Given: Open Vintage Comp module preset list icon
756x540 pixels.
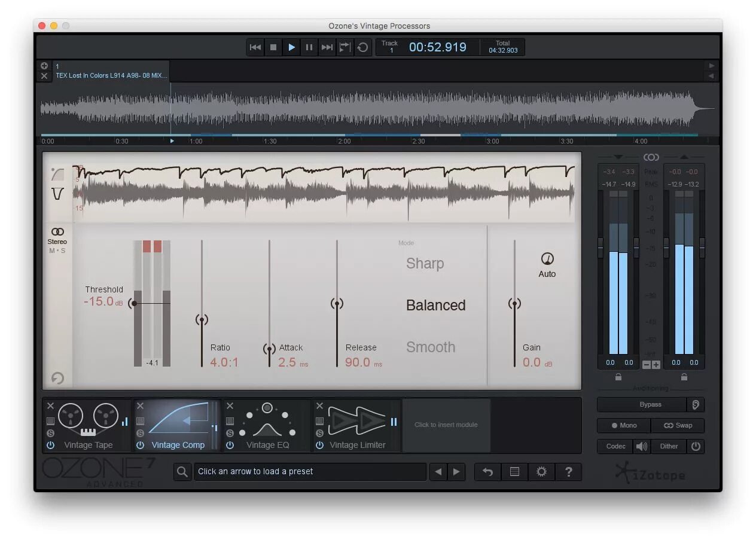Looking at the screenshot, I should [x=140, y=421].
